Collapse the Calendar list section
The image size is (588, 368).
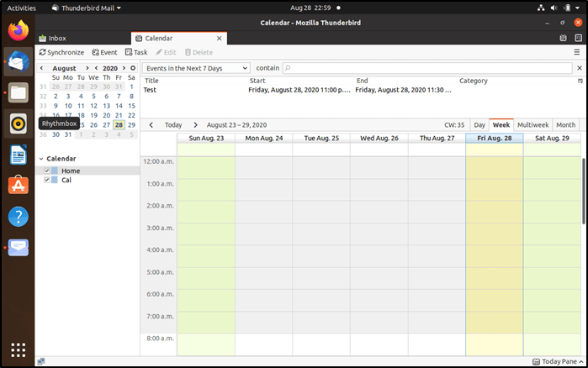(x=41, y=159)
